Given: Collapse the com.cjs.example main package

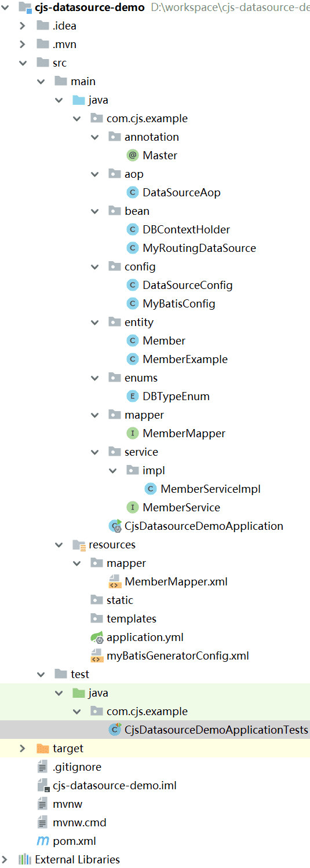Looking at the screenshot, I should click(76, 118).
